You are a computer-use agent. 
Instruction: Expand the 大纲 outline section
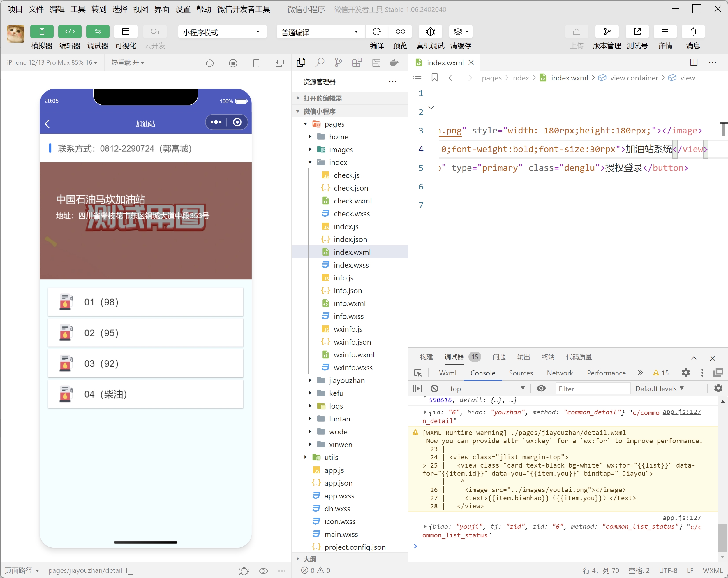(x=350, y=559)
